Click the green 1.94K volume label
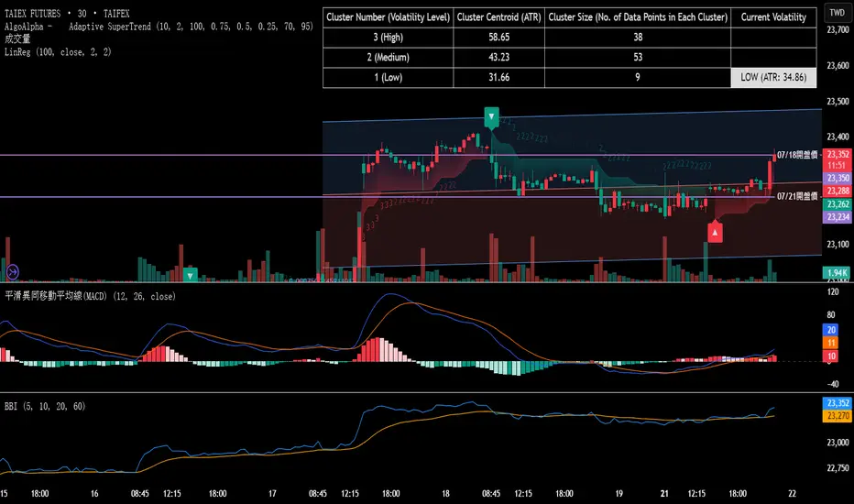Image resolution: width=854 pixels, height=504 pixels. [837, 272]
